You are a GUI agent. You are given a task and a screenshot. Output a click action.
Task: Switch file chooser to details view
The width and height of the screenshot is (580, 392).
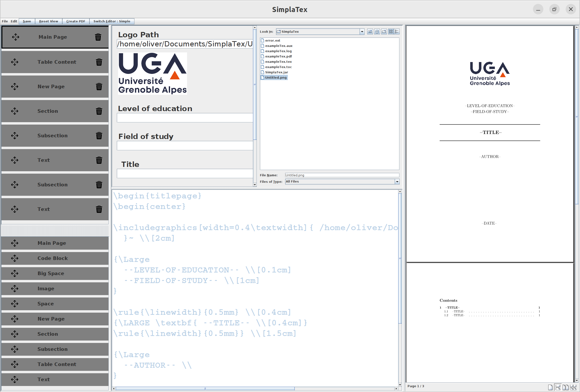click(x=397, y=32)
